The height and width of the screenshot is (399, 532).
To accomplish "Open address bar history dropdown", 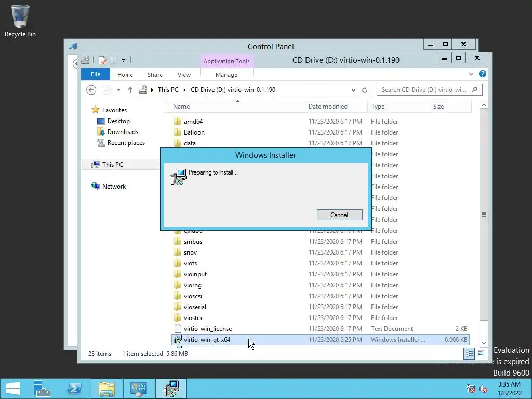I will coord(353,90).
